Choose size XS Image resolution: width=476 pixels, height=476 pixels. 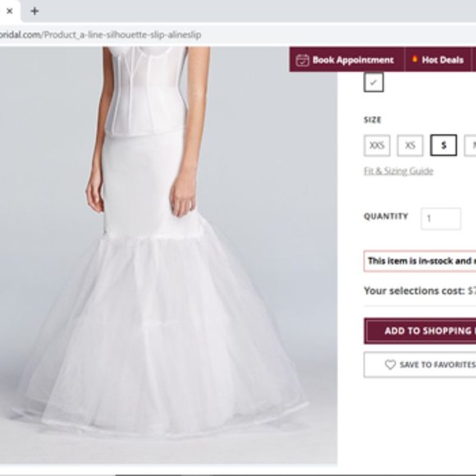(410, 145)
